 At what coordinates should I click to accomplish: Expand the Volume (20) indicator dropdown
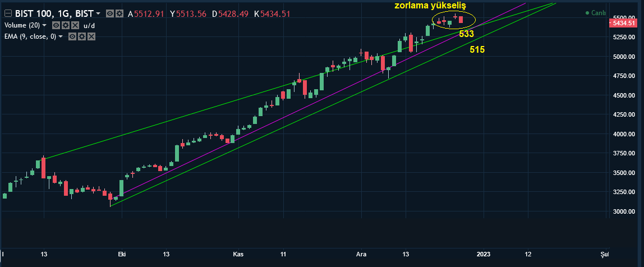[44, 25]
